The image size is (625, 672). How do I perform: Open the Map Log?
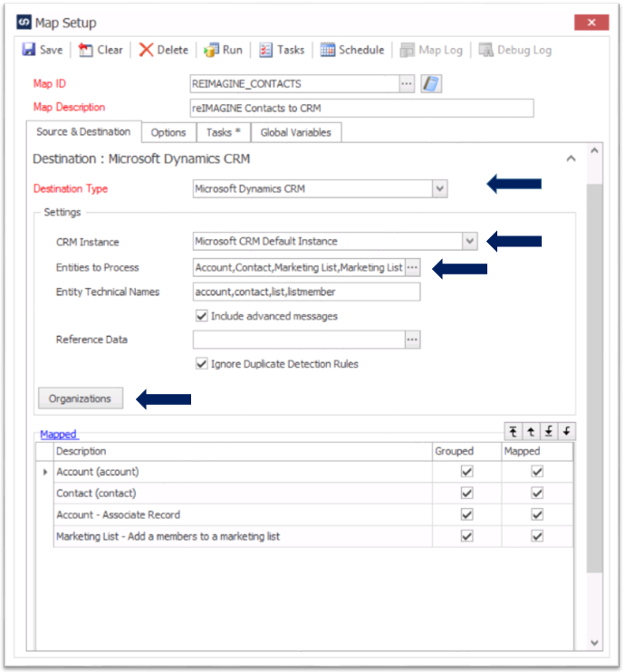pos(431,50)
